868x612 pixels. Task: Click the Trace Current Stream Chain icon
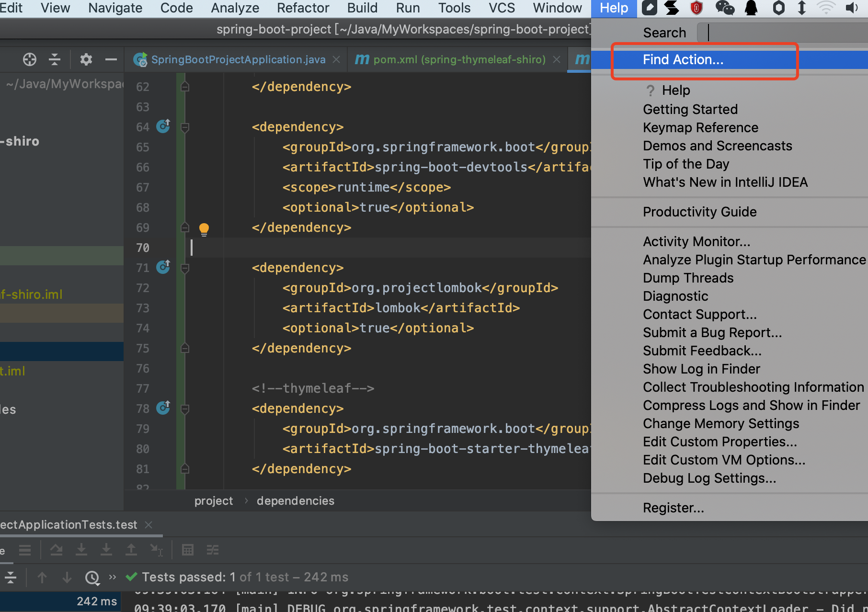(x=213, y=550)
